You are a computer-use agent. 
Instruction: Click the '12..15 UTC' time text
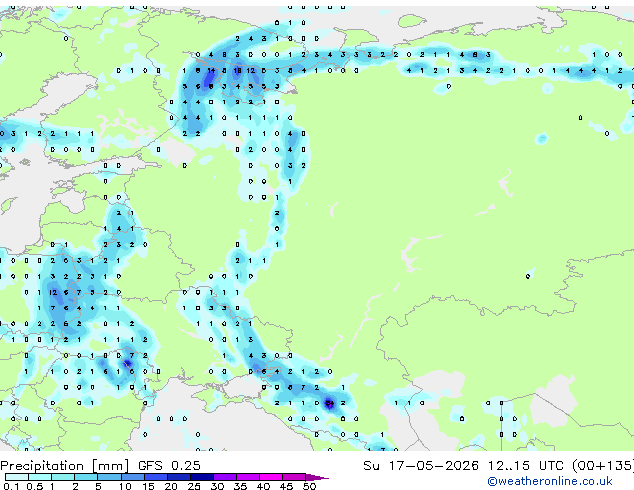[525, 466]
